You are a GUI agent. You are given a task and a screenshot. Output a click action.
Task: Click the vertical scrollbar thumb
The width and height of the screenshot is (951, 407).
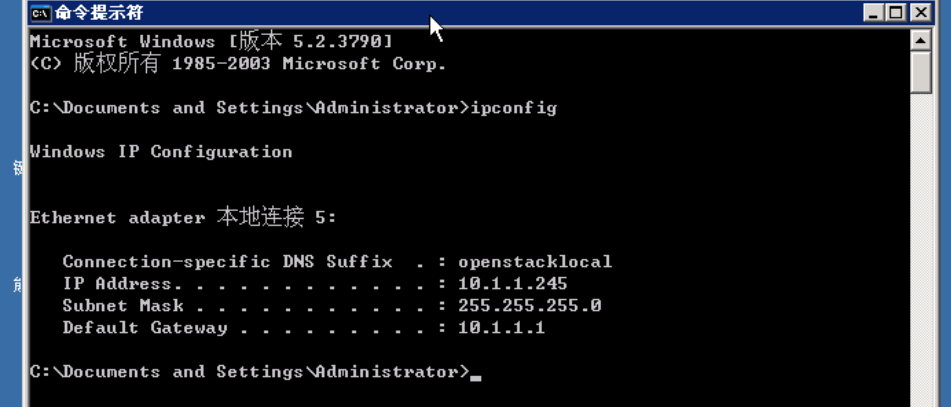921,72
